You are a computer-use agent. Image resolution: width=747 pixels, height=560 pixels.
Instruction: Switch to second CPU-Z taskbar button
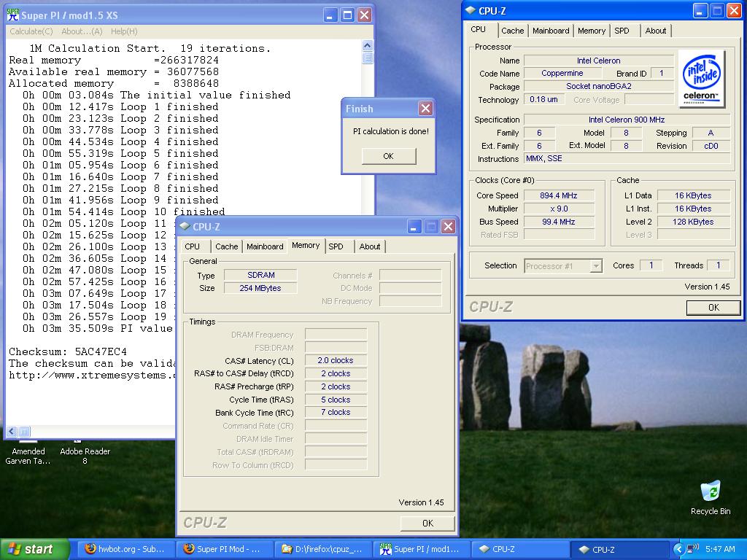[x=619, y=549]
